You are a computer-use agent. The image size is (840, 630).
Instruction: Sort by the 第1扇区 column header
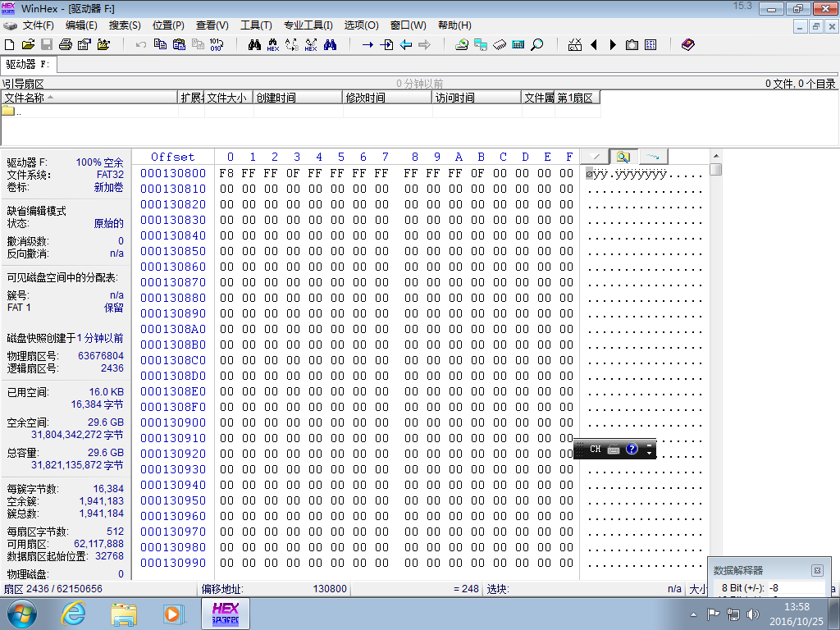tap(577, 98)
